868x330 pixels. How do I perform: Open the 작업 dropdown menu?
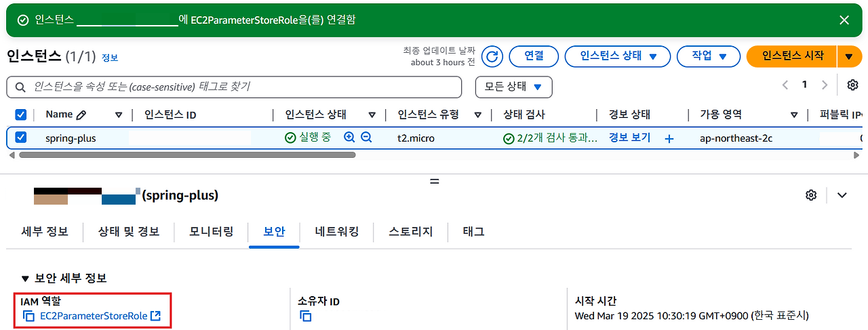click(709, 56)
